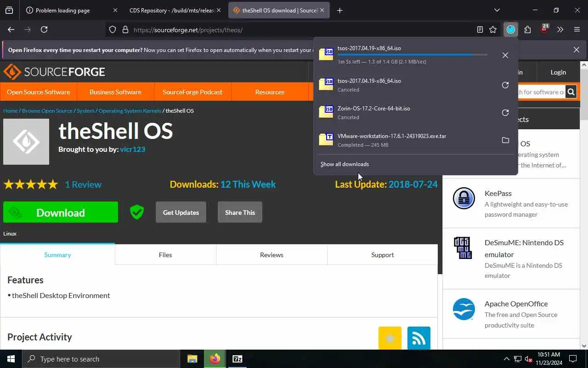Viewport: 588px width, 368px height.
Task: Select the Summary tab
Action: pos(57,254)
